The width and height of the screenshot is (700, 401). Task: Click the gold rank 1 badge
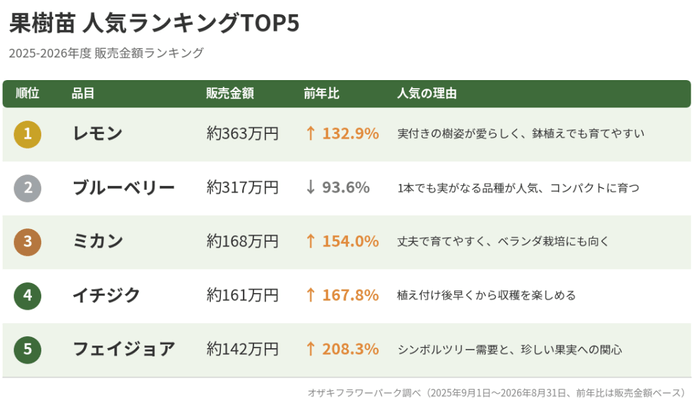[27, 134]
